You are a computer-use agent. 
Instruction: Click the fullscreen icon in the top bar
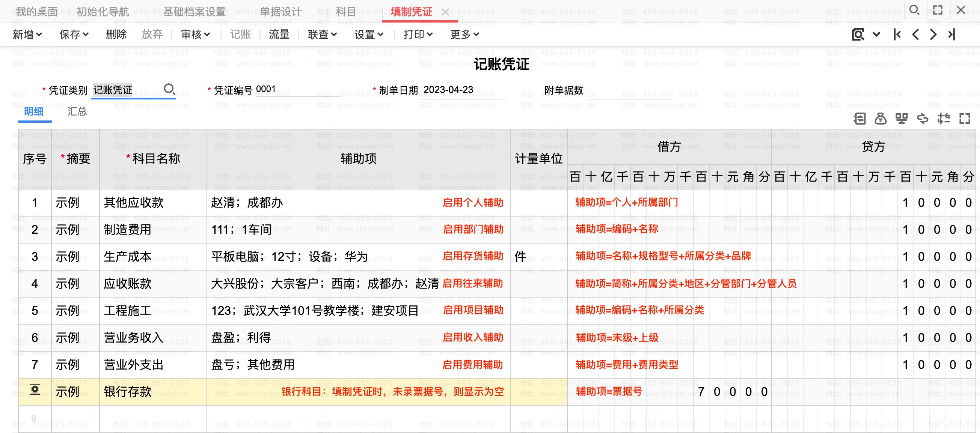[938, 11]
